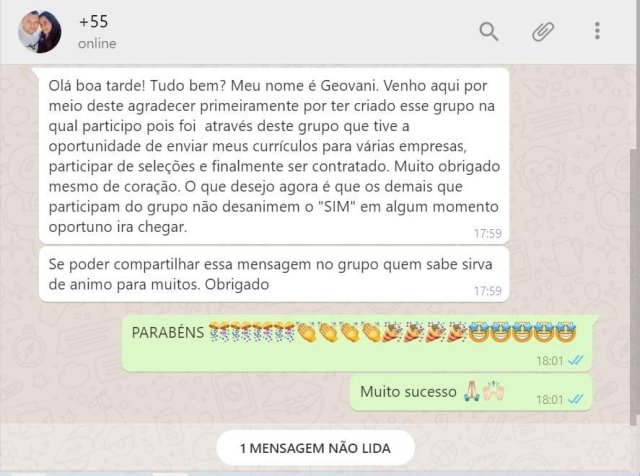
Task: Click the first clapping hands emoji
Action: (x=307, y=332)
